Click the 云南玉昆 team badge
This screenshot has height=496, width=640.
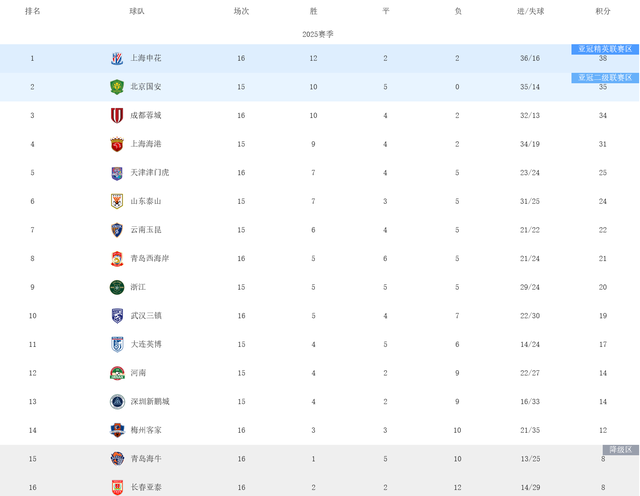tap(117, 230)
